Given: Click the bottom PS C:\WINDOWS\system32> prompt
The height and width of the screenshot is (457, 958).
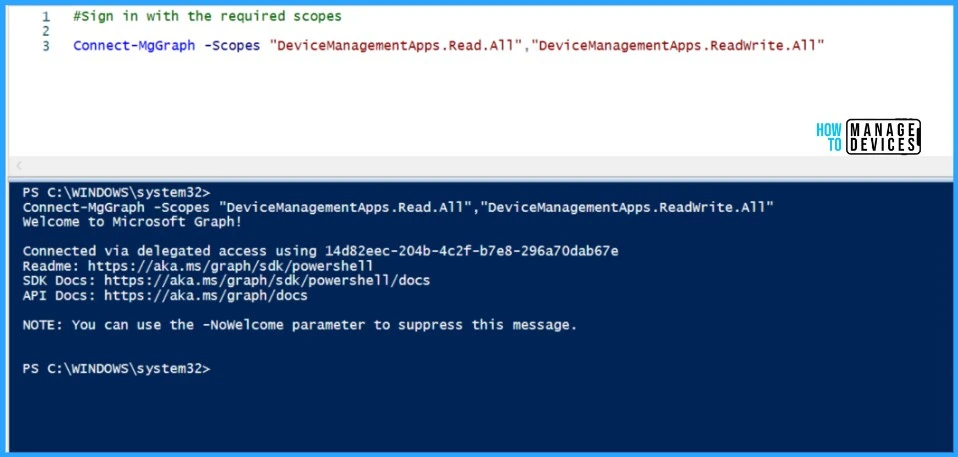Looking at the screenshot, I should (116, 369).
